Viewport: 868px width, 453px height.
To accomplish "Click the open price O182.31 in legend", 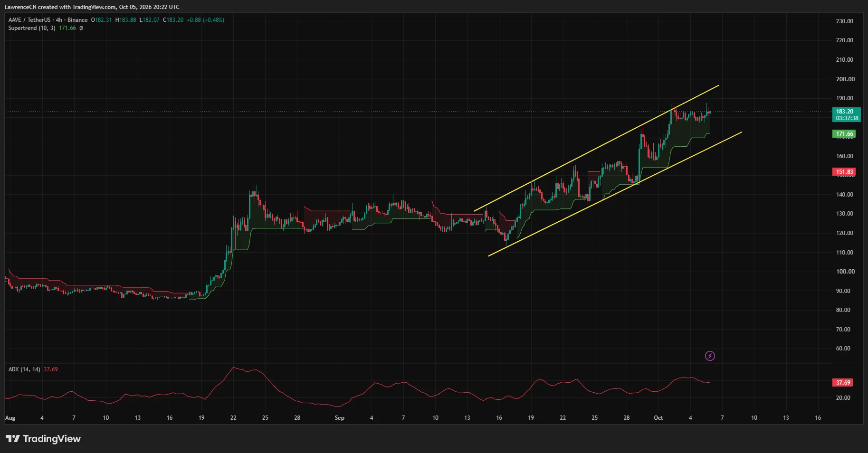I will click(x=102, y=20).
